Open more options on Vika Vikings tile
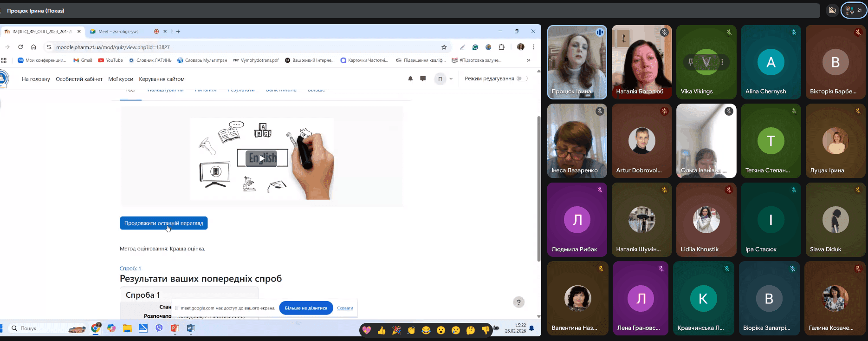Screen dimensions: 868x341 pos(722,62)
